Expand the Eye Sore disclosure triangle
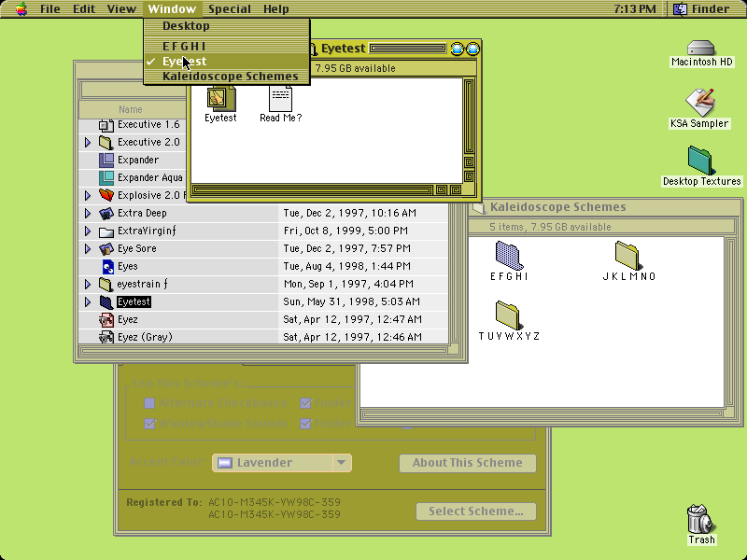The width and height of the screenshot is (747, 560). 88,248
